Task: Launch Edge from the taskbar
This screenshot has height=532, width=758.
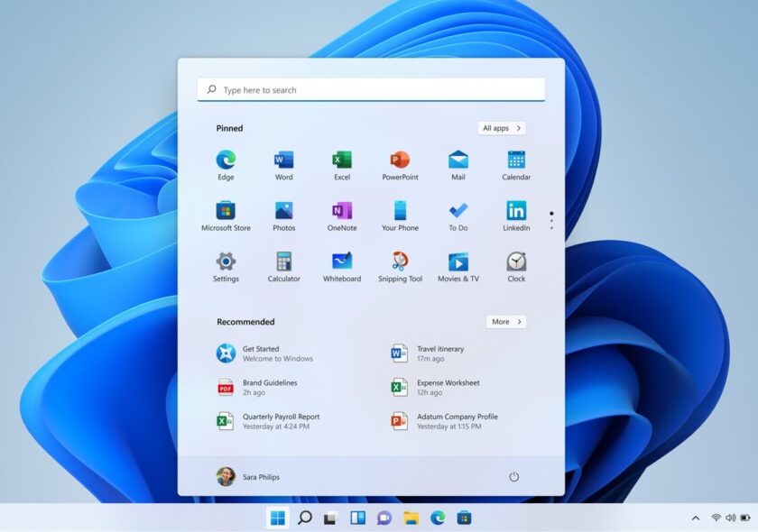Action: tap(438, 518)
